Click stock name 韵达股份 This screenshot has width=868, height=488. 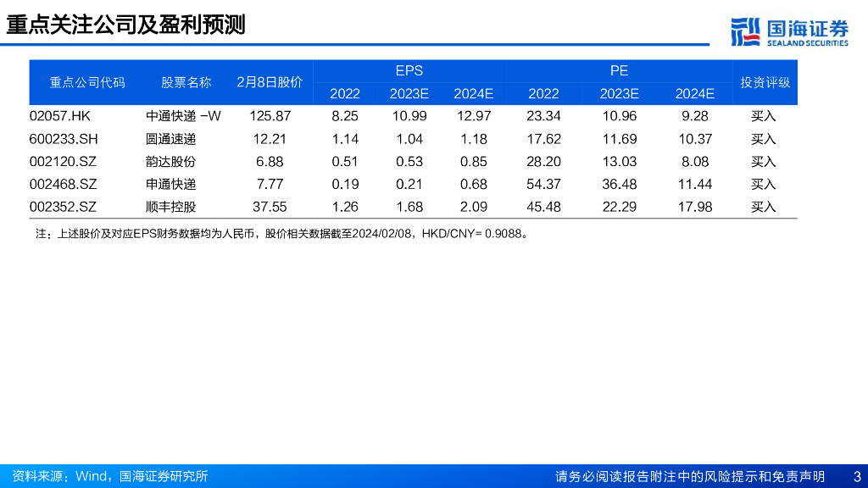click(170, 162)
